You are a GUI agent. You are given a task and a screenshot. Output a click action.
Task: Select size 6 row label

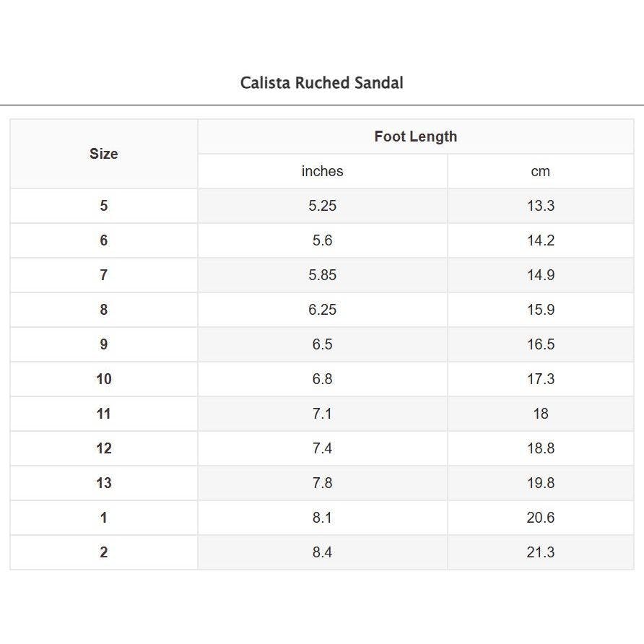(x=103, y=240)
